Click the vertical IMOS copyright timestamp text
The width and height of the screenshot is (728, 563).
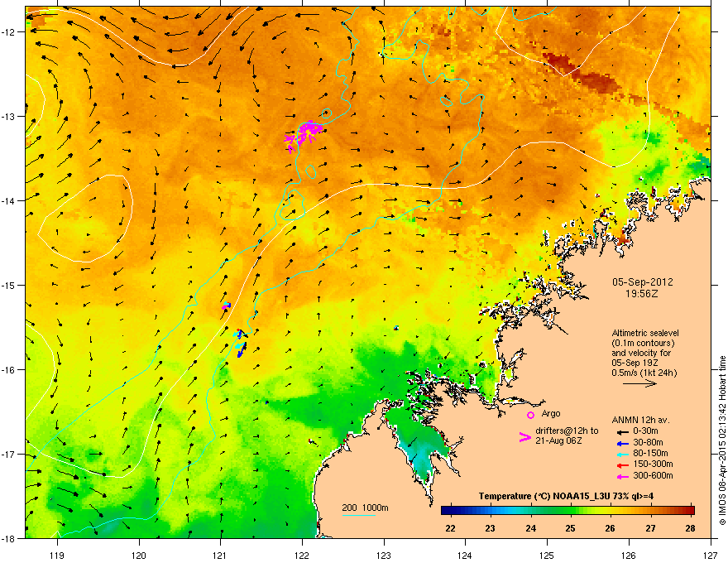pos(722,440)
